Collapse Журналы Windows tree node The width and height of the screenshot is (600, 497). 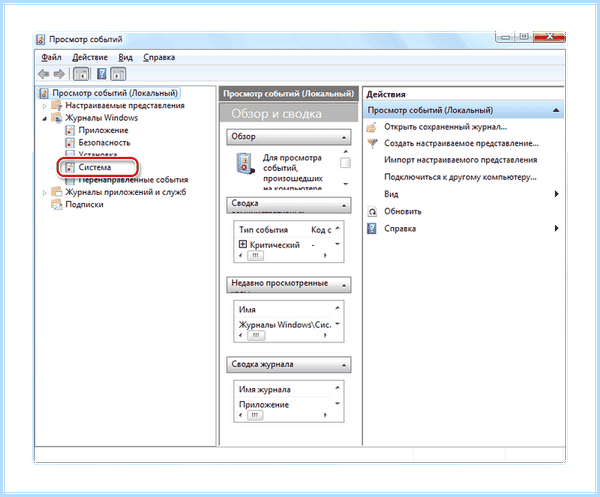(44, 118)
